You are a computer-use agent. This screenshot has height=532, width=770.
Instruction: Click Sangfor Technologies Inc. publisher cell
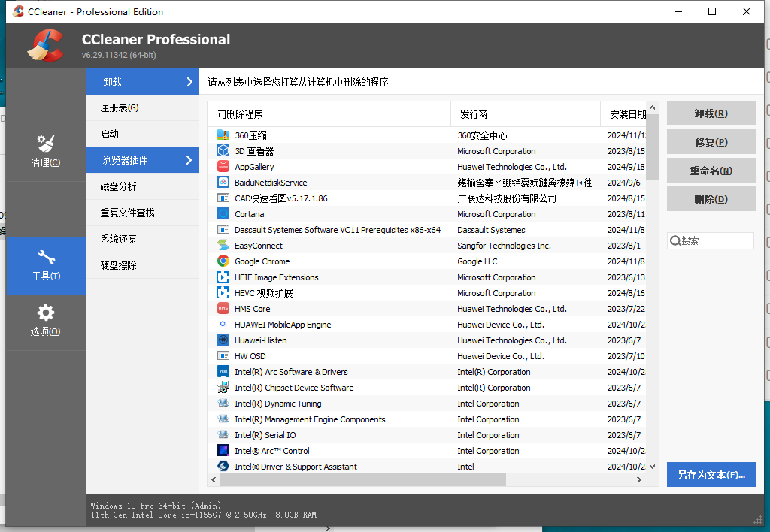[x=504, y=246]
